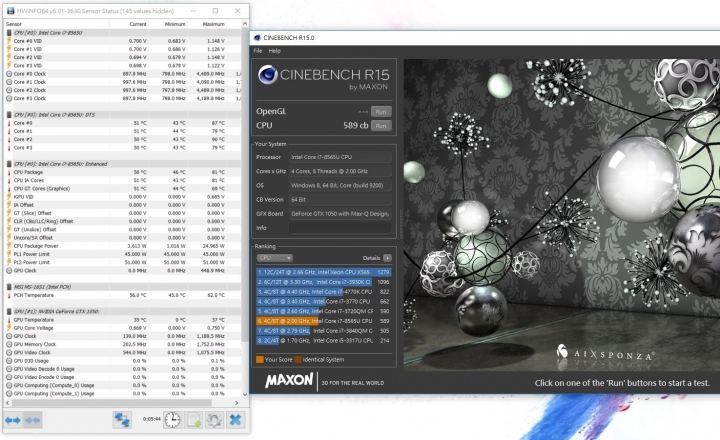Screen dimensions: 720x440
Task: Click the HWiNFO vertical scrollbar down arrow
Action: pyautogui.click(x=245, y=394)
